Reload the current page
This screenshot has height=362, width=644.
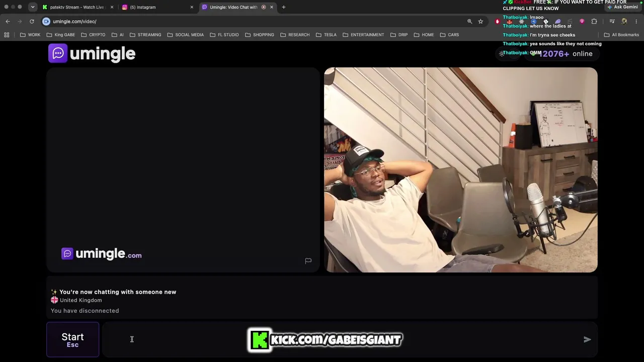[32, 21]
